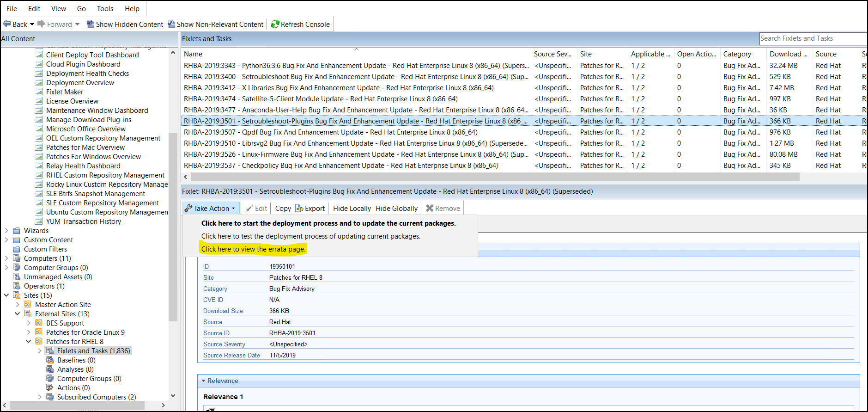Image resolution: width=868 pixels, height=412 pixels.
Task: Click the Refresh Console icon
Action: (x=275, y=25)
